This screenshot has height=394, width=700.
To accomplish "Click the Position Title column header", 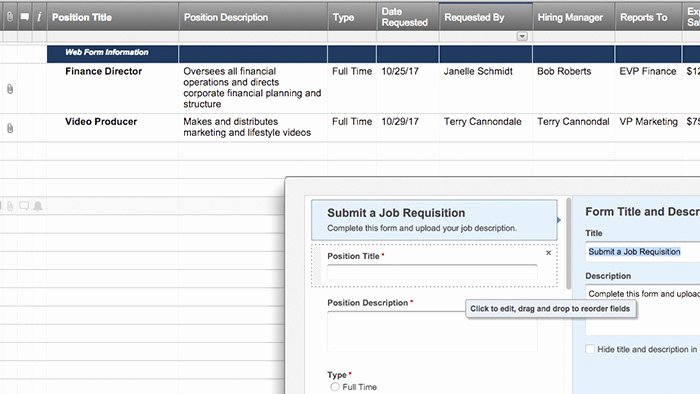I will click(x=113, y=17).
